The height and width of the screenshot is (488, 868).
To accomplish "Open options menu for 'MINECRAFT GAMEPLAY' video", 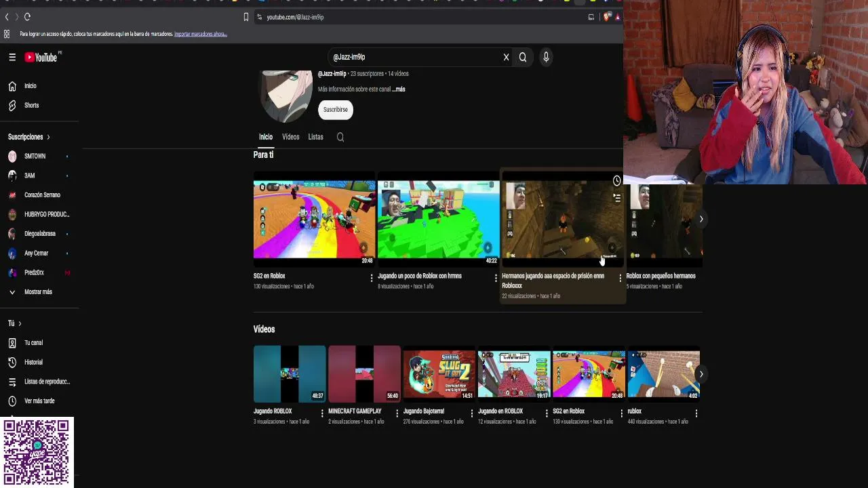I will click(397, 413).
